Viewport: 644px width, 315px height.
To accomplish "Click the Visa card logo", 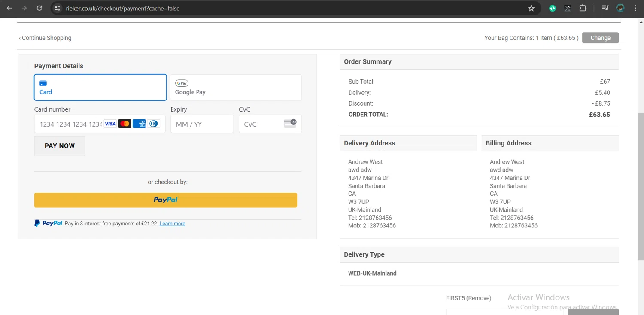I will 110,124.
